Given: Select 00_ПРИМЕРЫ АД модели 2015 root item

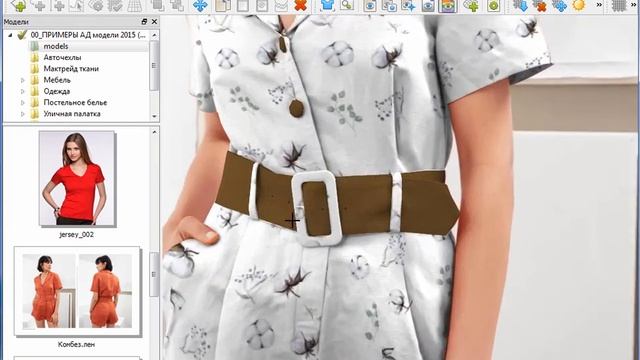Looking at the screenshot, I should pyautogui.click(x=88, y=35).
